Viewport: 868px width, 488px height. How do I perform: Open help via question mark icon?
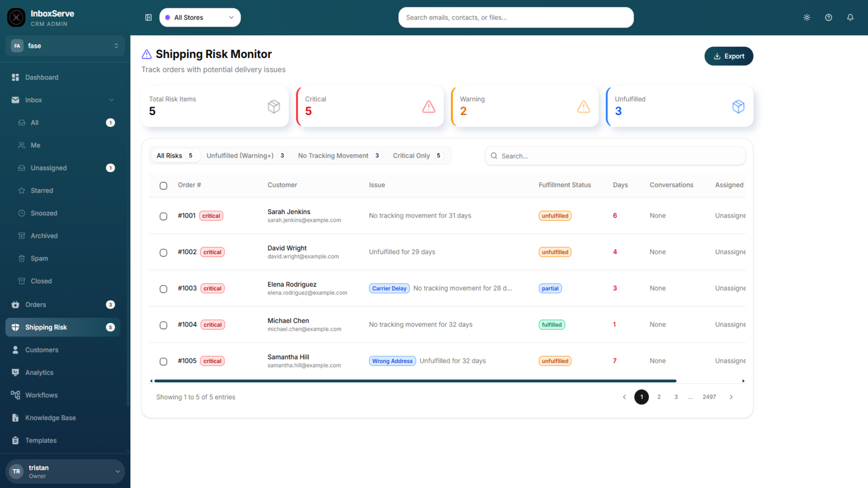828,17
